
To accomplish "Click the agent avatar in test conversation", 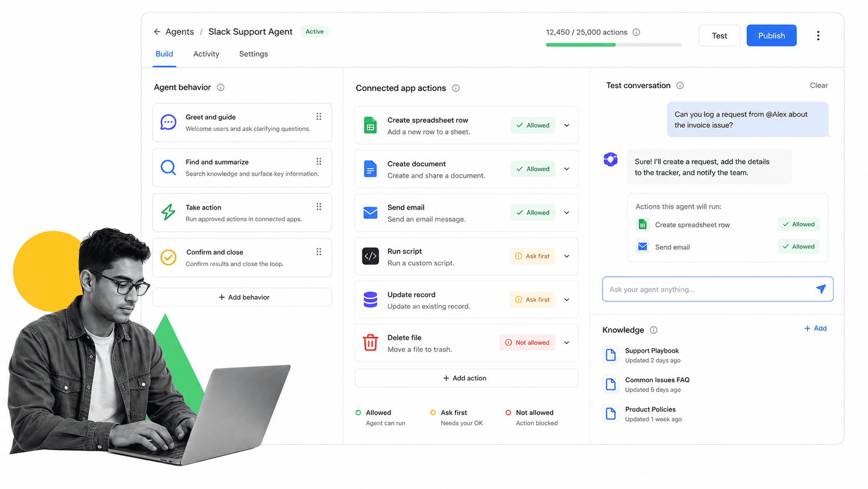I will [x=611, y=160].
